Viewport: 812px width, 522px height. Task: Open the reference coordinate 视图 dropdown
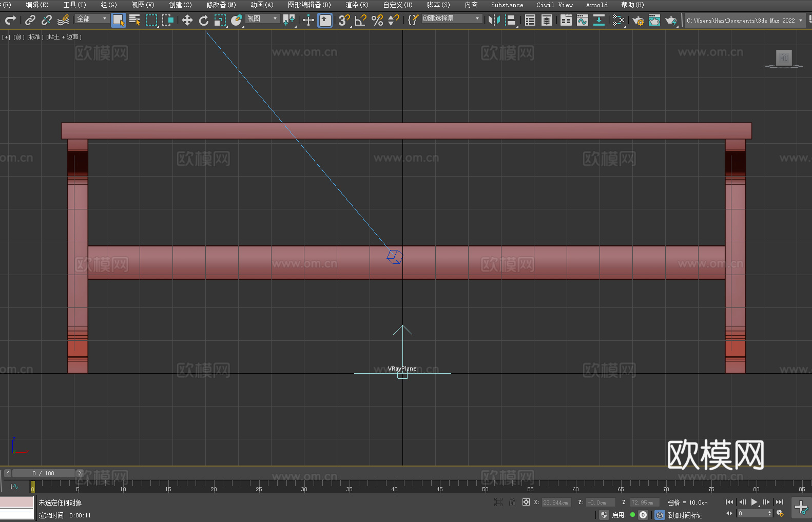[x=262, y=18]
